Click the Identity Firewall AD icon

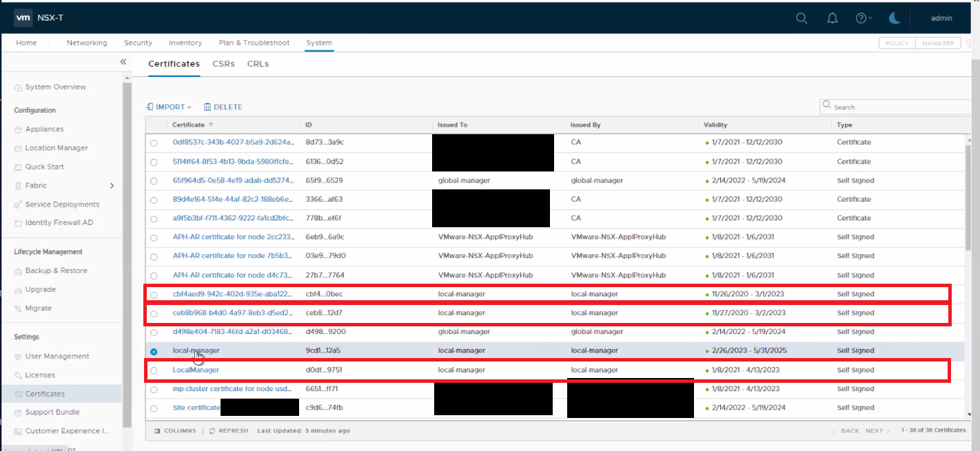(x=19, y=223)
